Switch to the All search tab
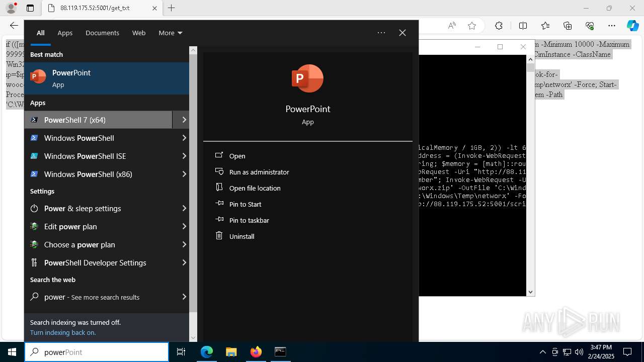The width and height of the screenshot is (644, 362). (x=41, y=33)
